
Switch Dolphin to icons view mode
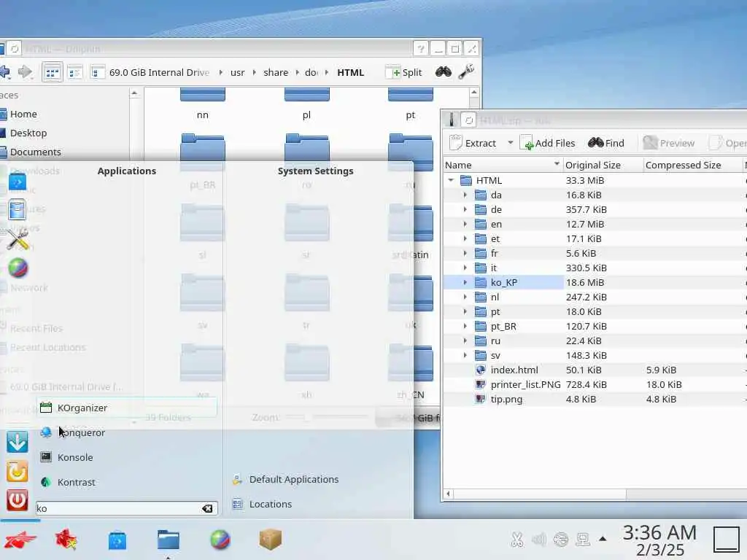click(52, 72)
